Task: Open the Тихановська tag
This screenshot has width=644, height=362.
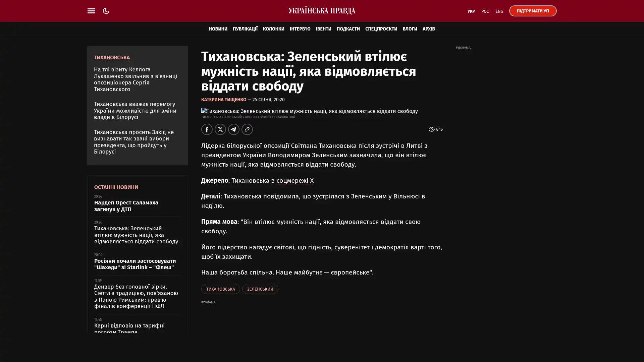Action: coord(220,289)
